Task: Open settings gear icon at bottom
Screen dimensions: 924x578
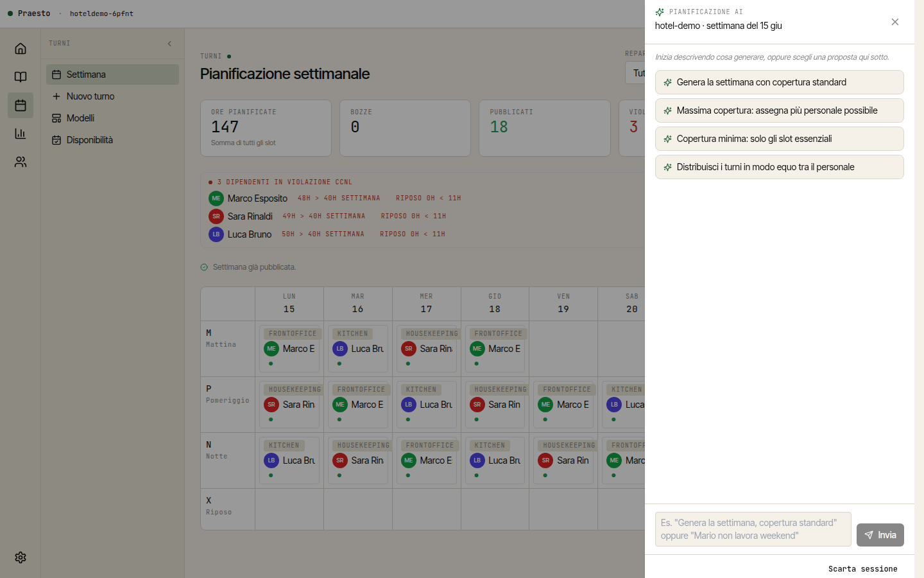Action: point(21,557)
